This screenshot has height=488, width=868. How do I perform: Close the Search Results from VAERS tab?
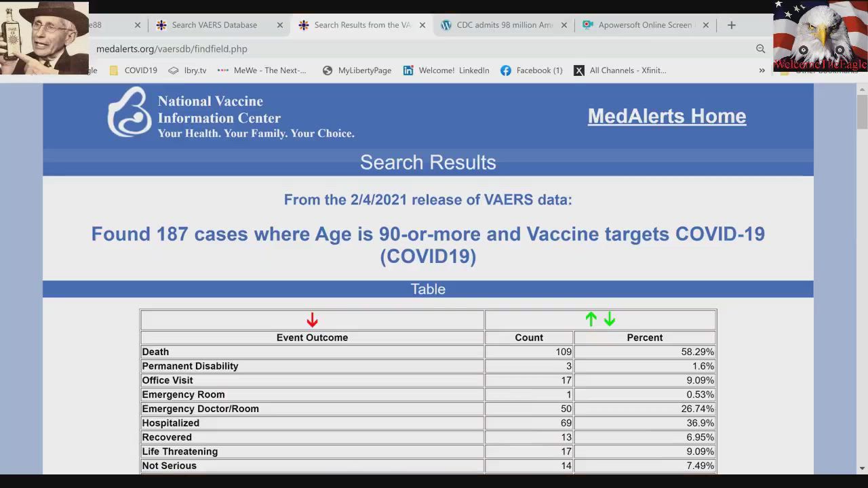tap(422, 25)
